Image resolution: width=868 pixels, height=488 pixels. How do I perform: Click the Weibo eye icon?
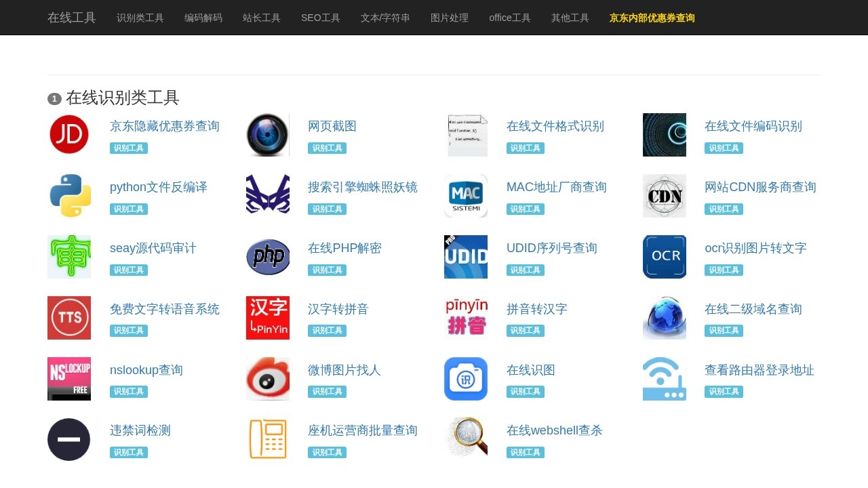pyautogui.click(x=267, y=378)
